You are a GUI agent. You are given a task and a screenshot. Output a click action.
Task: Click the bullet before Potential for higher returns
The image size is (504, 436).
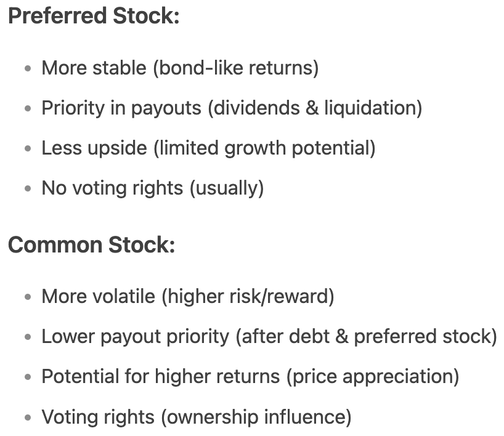28,377
